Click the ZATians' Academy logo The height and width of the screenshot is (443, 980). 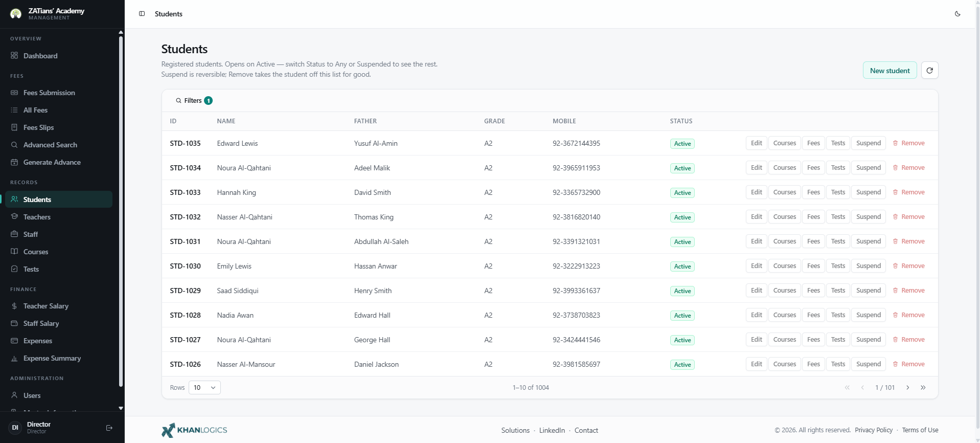16,14
